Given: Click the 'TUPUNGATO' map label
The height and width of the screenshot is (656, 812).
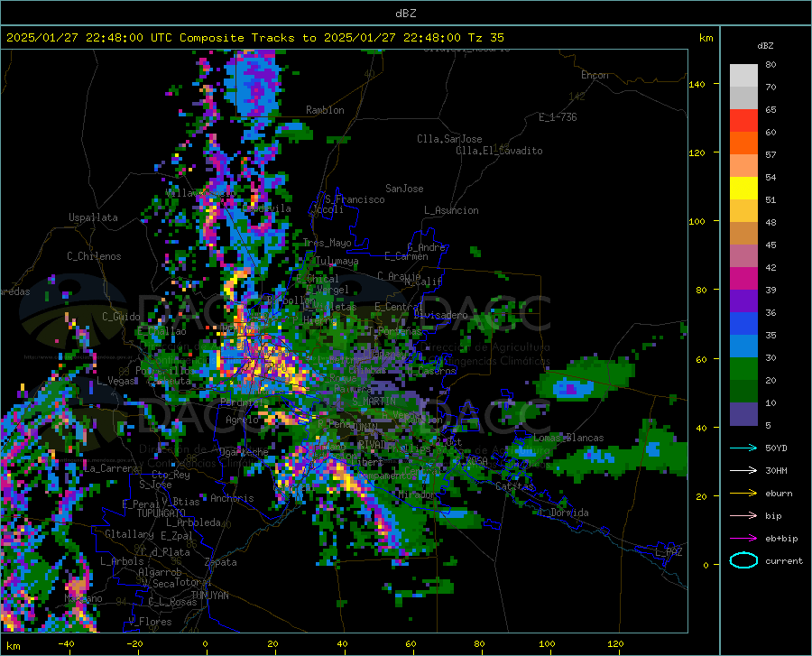Looking at the screenshot, I should click(161, 513).
